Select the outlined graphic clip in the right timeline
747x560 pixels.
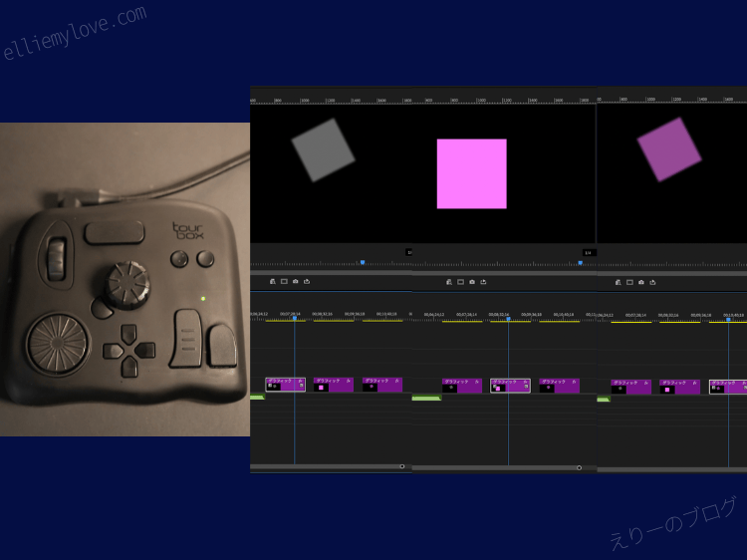pyautogui.click(x=727, y=387)
